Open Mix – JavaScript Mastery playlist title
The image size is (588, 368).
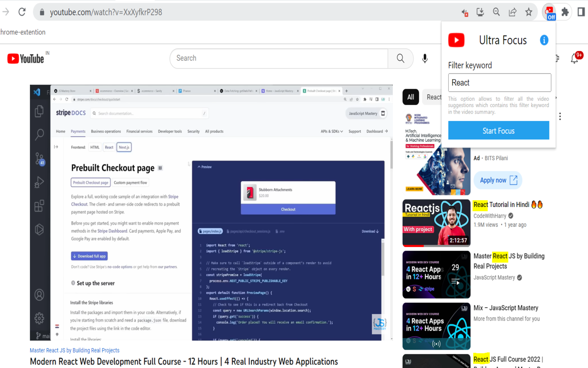506,308
